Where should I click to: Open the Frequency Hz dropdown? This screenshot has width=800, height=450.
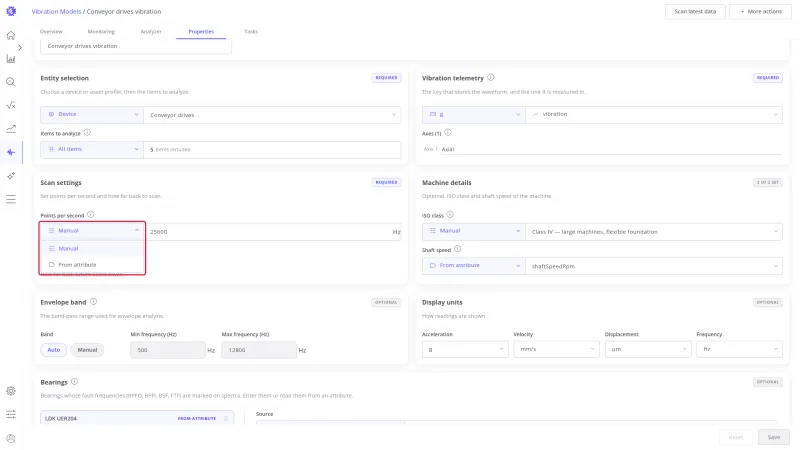point(739,349)
